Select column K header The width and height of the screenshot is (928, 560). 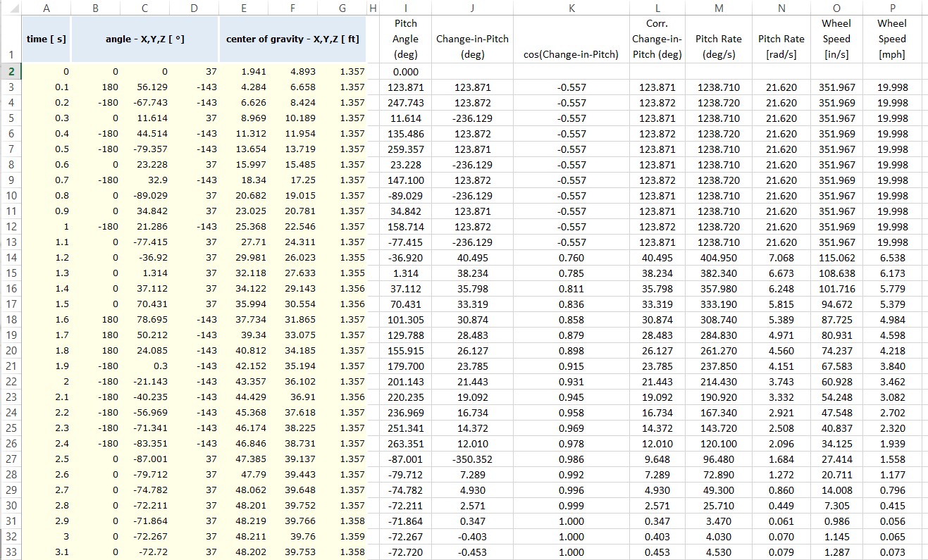571,7
